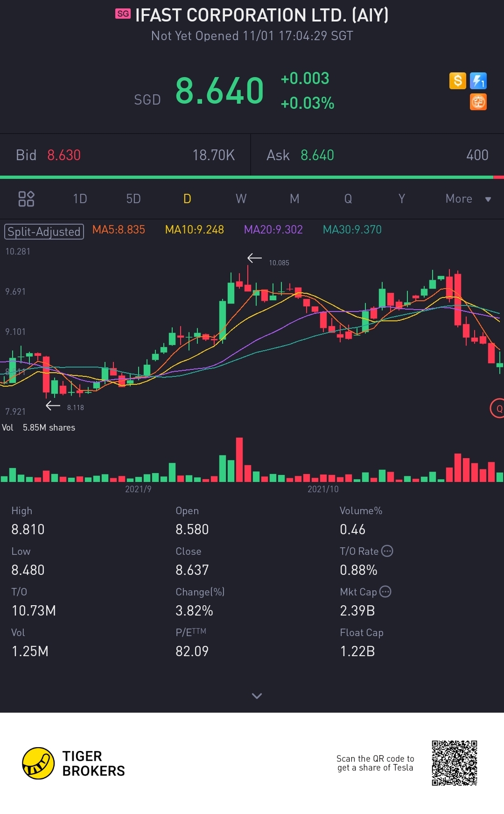Tap the IFAST CORPORATION LTD. (AIY) title
The width and height of the screenshot is (504, 814).
point(262,15)
